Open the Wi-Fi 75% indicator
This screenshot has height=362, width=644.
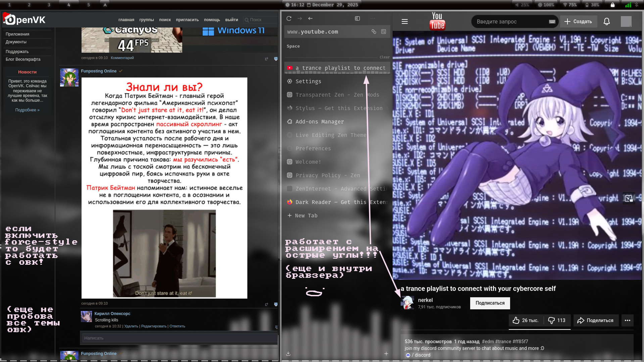tap(570, 5)
